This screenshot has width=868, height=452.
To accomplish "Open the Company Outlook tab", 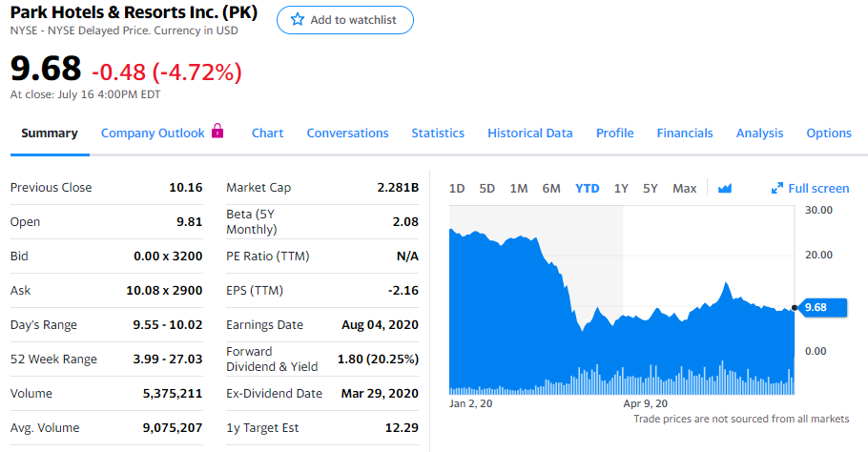I will [x=153, y=133].
